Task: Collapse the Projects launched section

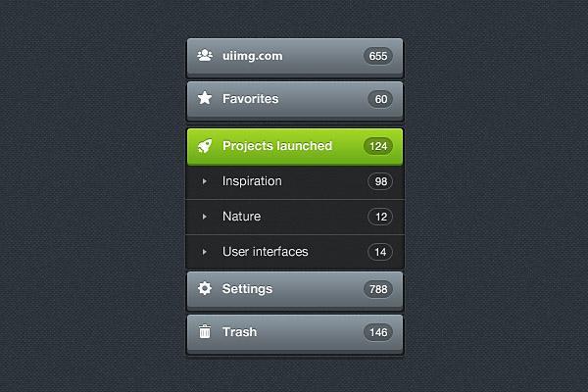Action: pos(277,146)
